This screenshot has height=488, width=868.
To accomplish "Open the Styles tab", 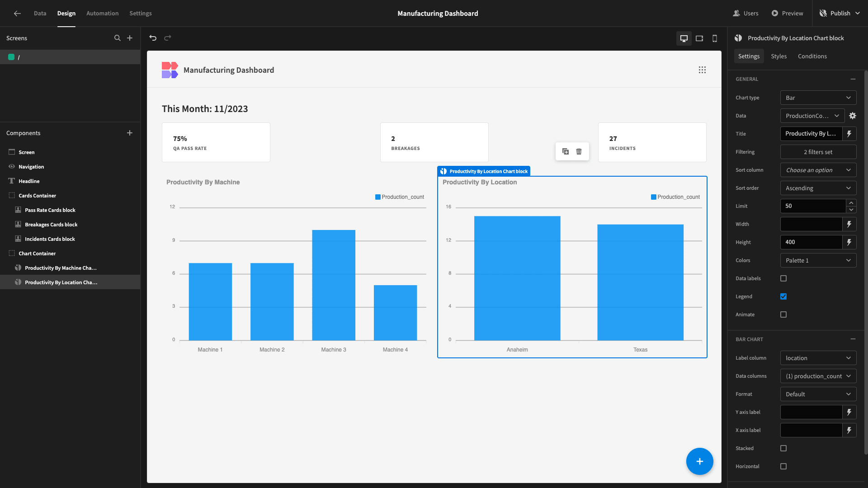I will click(778, 56).
